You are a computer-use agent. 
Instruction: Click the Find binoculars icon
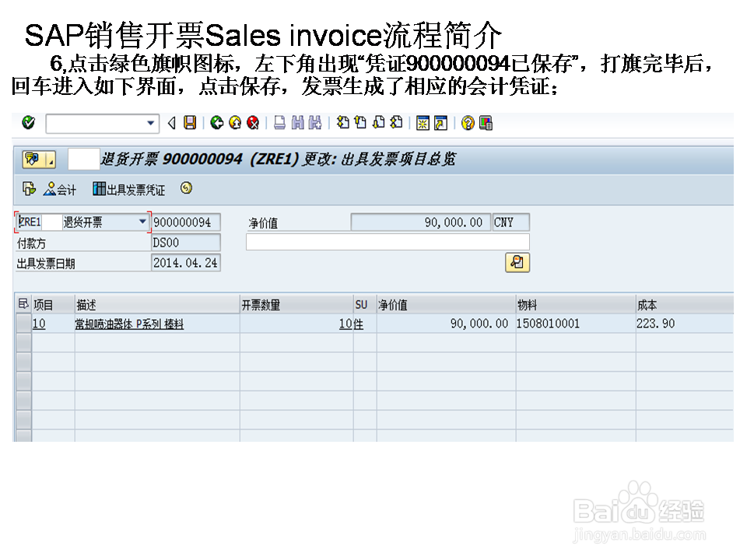click(x=298, y=123)
